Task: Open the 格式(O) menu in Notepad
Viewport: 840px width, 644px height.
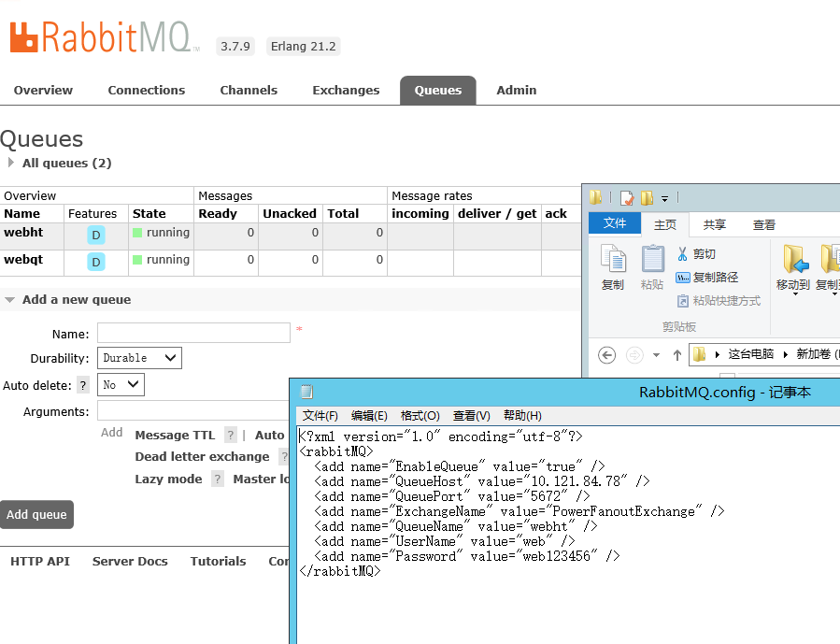Action: click(x=420, y=416)
